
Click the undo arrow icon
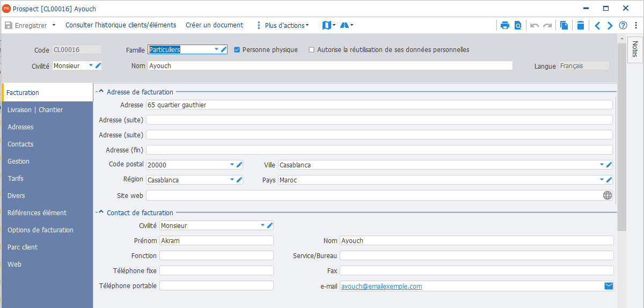point(535,25)
